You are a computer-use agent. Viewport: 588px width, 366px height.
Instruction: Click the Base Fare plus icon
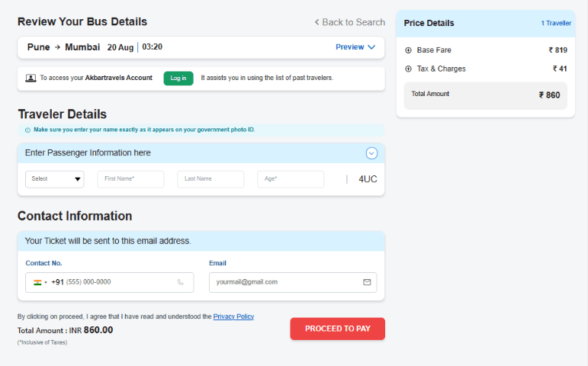coord(408,50)
